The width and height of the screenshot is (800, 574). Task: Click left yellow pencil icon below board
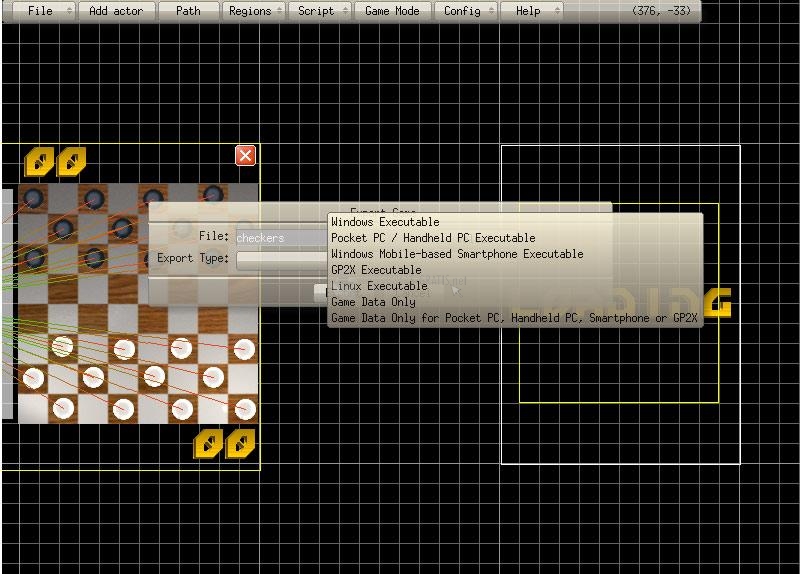[x=209, y=443]
